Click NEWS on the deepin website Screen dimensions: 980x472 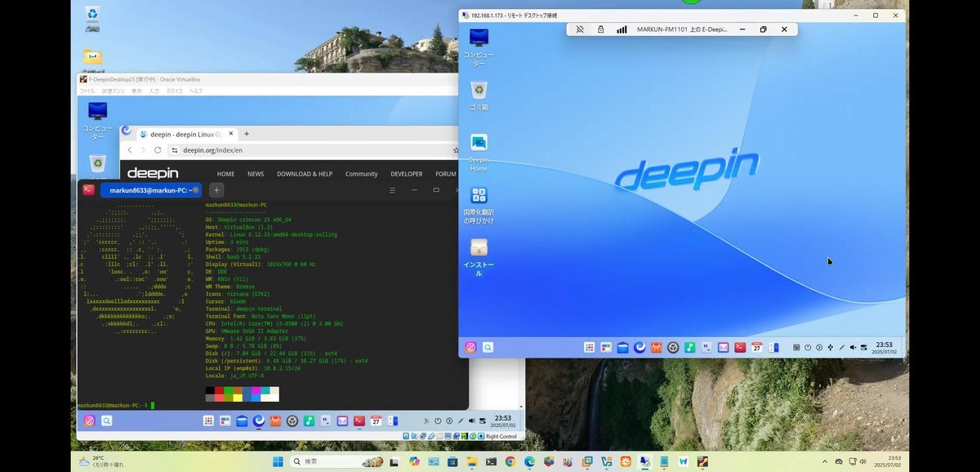256,174
